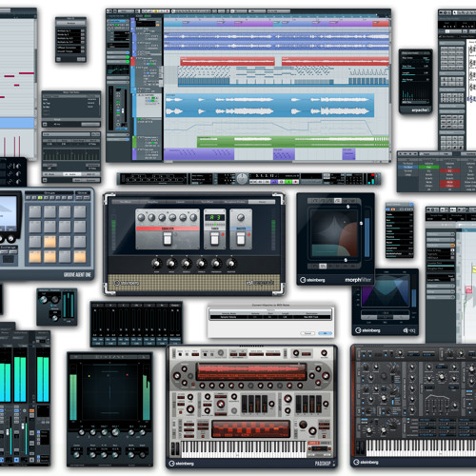The image size is (476, 476).
Task: Trigger the top-left pad in Groove Agent One
Action: (x=35, y=211)
